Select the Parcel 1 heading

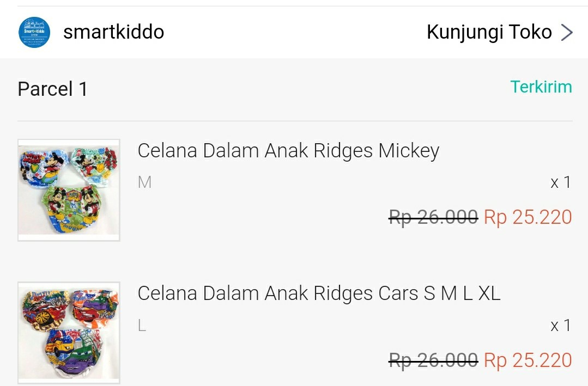(x=52, y=89)
